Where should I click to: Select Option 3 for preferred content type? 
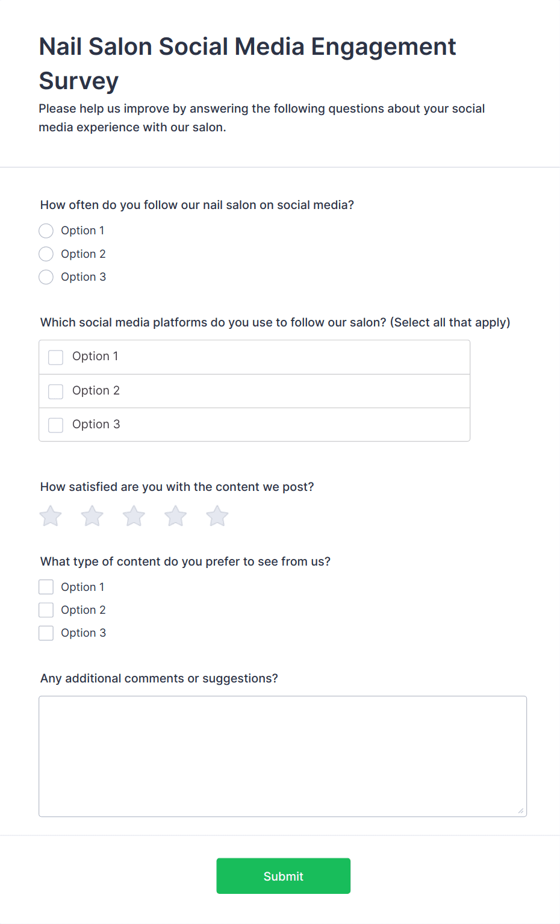pos(46,633)
